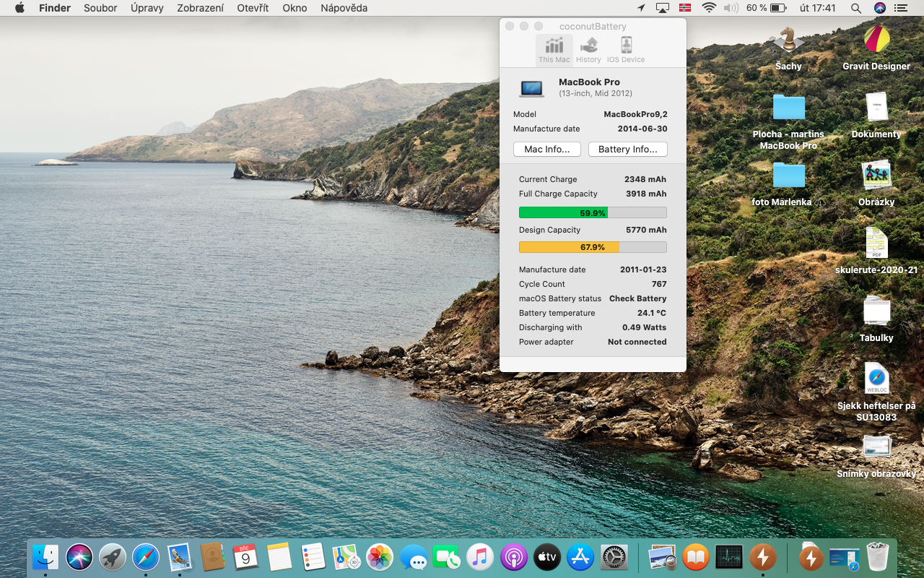Image resolution: width=924 pixels, height=578 pixels.
Task: Open the App Store icon in Dock
Action: pyautogui.click(x=580, y=557)
